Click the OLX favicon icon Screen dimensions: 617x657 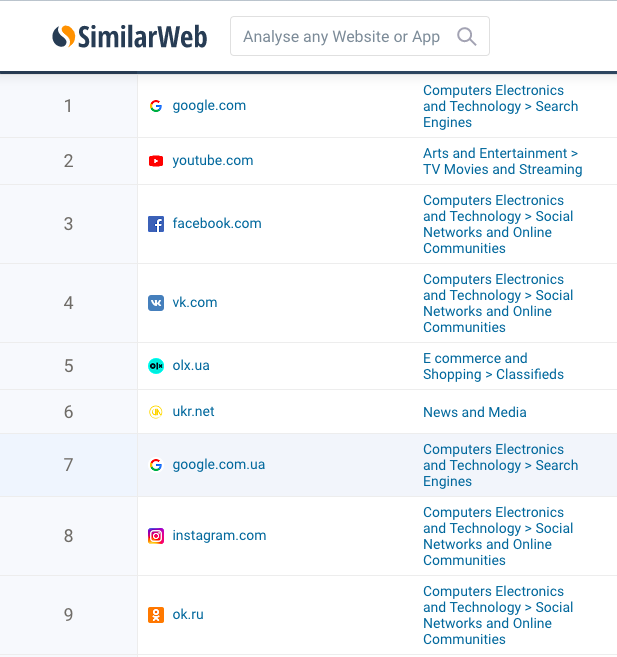(x=156, y=366)
